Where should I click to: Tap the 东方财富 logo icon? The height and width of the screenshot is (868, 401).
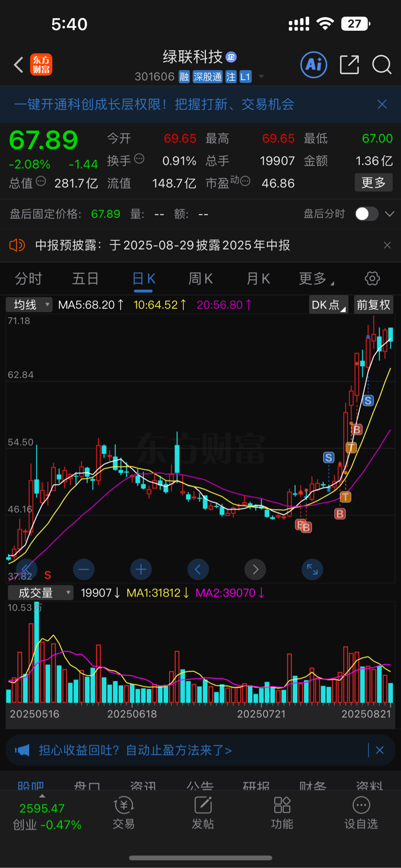point(41,65)
